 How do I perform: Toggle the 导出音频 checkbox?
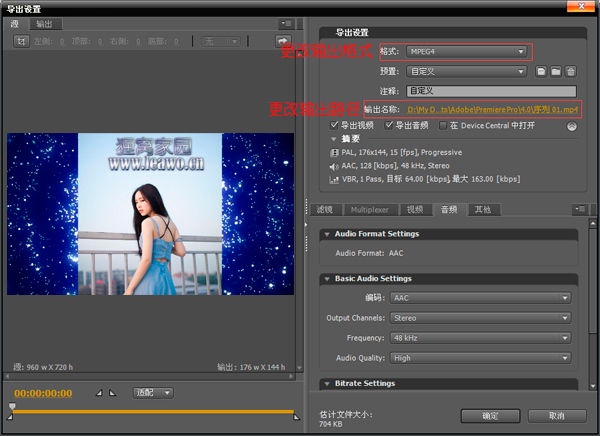click(389, 125)
